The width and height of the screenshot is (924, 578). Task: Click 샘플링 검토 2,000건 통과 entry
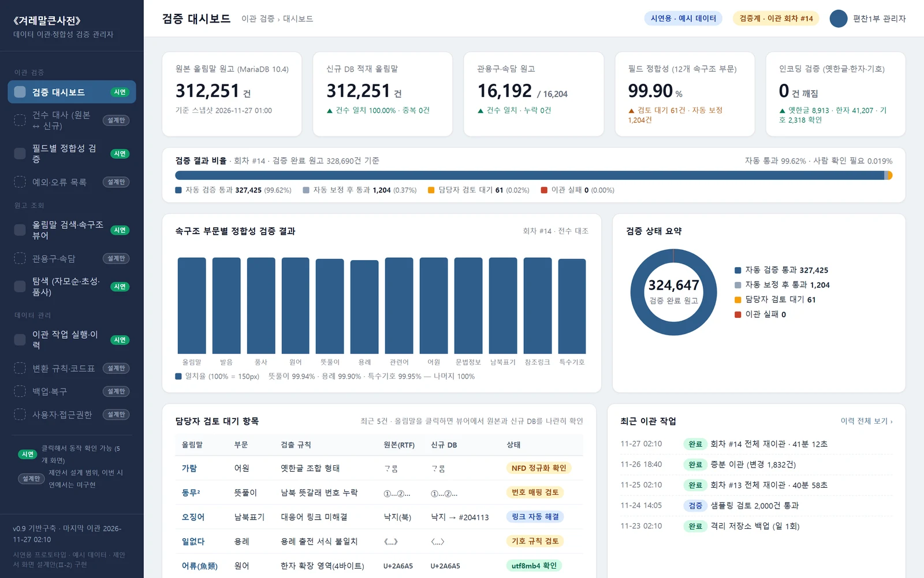point(757,506)
